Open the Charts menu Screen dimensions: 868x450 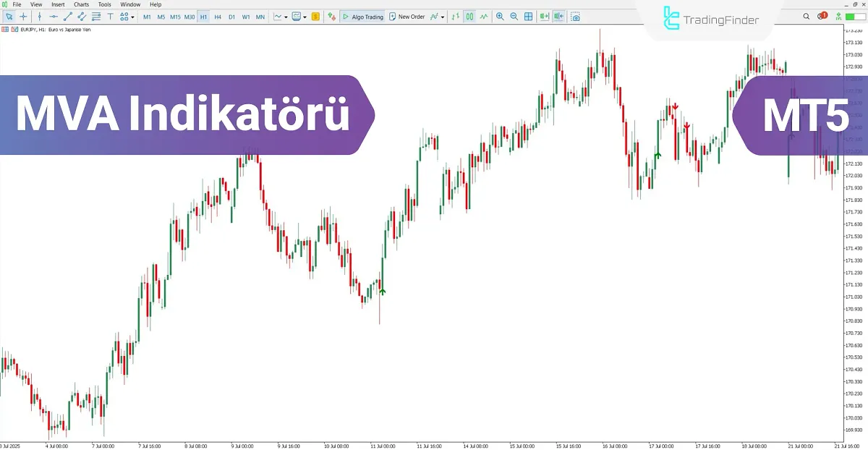(80, 4)
